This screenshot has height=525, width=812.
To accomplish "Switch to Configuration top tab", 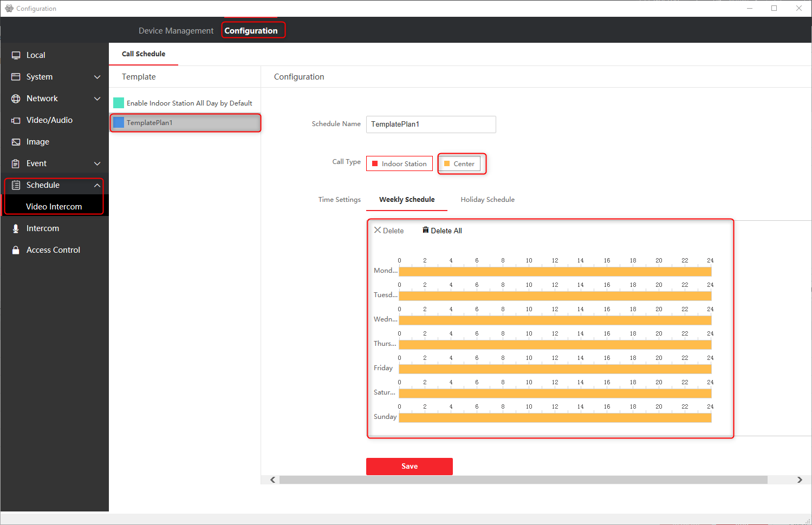I will click(251, 31).
